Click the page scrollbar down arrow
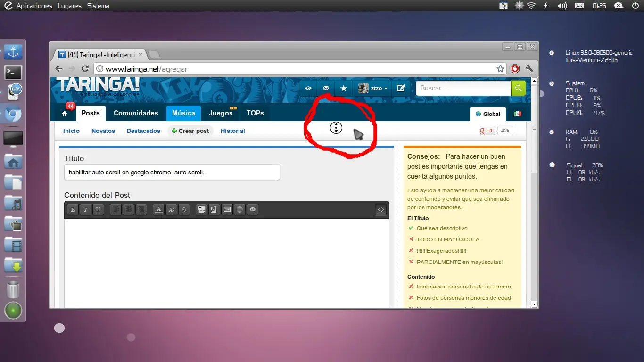The image size is (644, 362). [x=534, y=304]
